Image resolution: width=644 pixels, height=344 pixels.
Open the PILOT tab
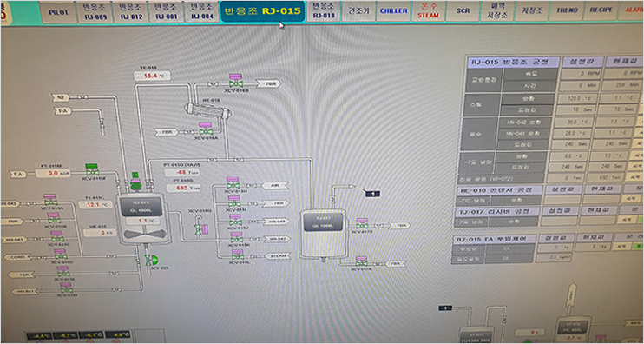point(59,12)
